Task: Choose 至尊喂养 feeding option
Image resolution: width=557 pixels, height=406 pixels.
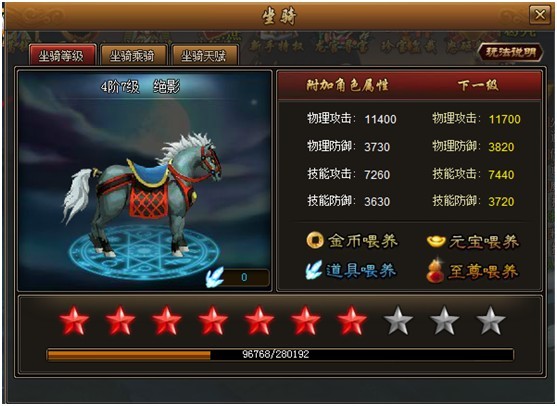Action: click(x=483, y=271)
